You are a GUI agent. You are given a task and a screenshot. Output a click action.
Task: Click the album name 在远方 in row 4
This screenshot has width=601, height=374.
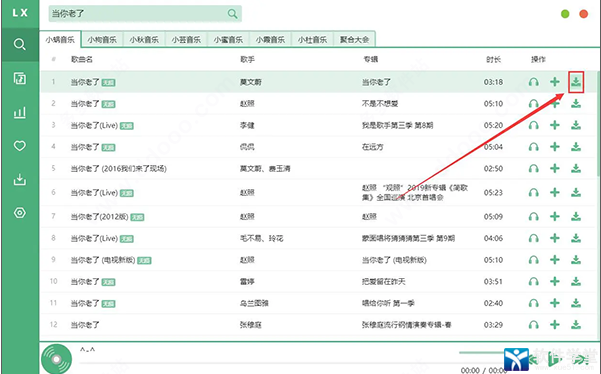click(x=373, y=147)
